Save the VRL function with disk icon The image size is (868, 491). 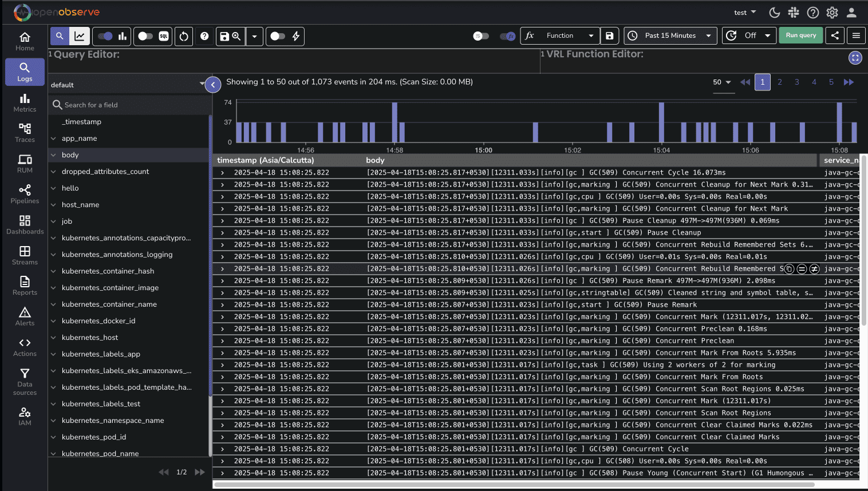click(610, 35)
